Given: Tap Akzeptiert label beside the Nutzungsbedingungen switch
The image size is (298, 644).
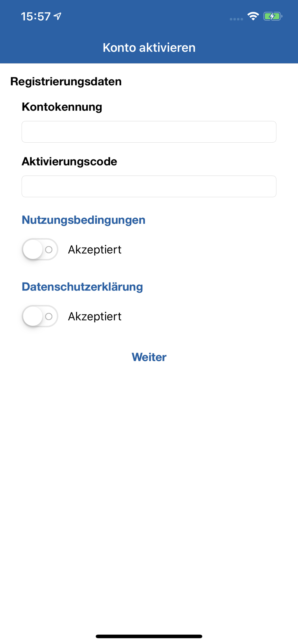Looking at the screenshot, I should point(94,250).
